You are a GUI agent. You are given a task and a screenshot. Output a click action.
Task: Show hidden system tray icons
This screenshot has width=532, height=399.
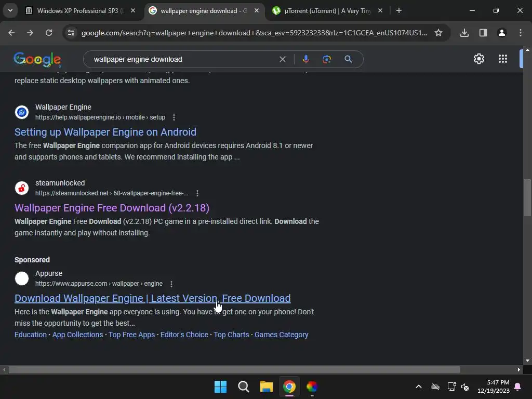click(419, 387)
